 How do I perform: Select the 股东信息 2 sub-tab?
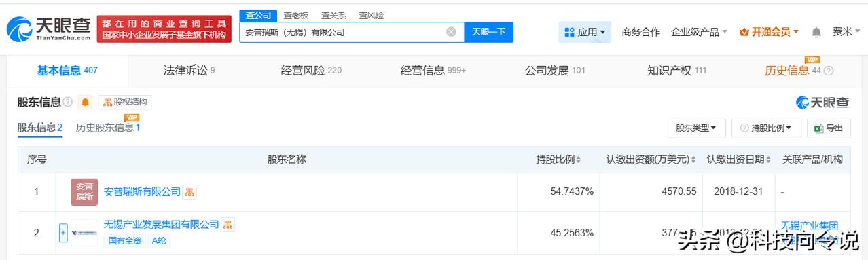(x=40, y=128)
